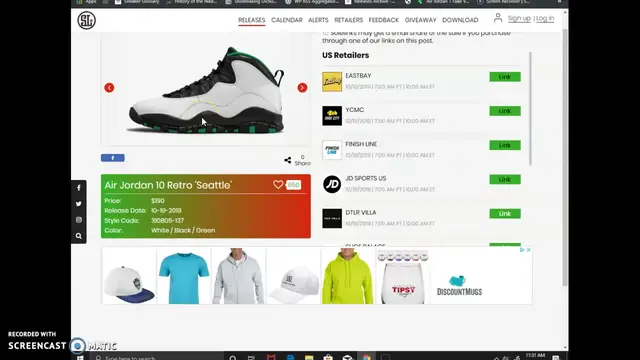Favorite the shoe with heart icon
Viewport: 640px width, 360px height.
click(278, 184)
